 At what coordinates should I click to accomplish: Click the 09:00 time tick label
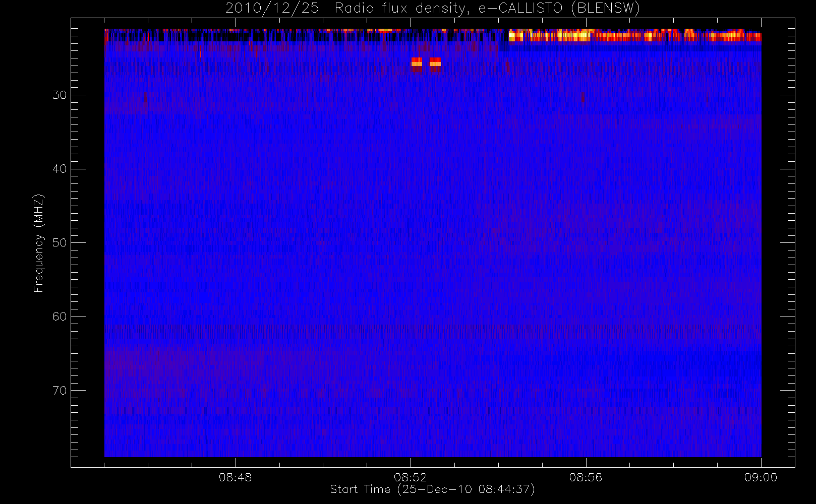(761, 477)
